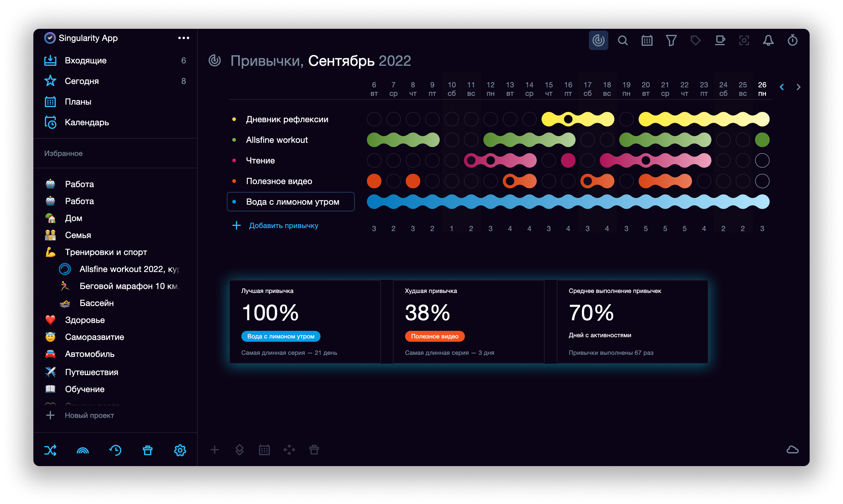Open Allsfine workout 2022 subproject
The image size is (843, 504).
pos(119,269)
